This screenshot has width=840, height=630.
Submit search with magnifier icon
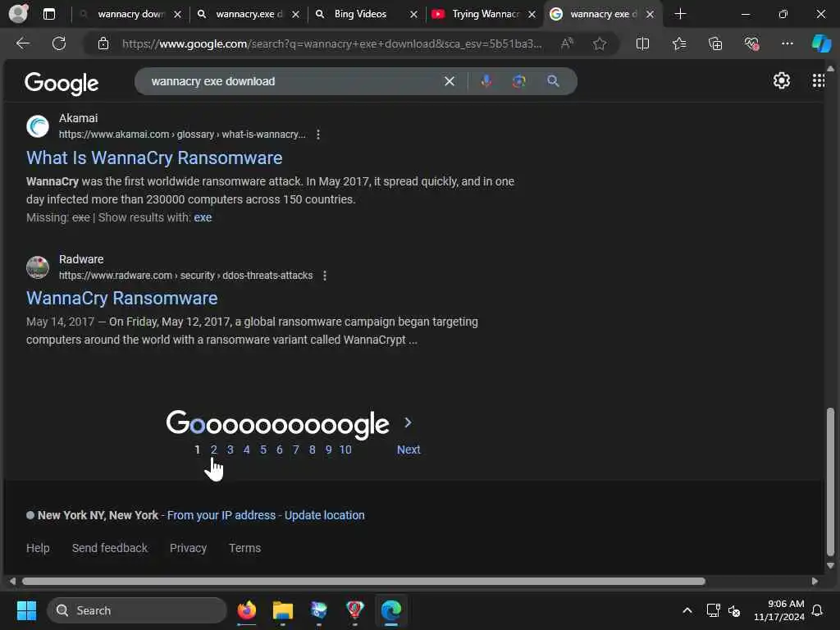point(554,81)
